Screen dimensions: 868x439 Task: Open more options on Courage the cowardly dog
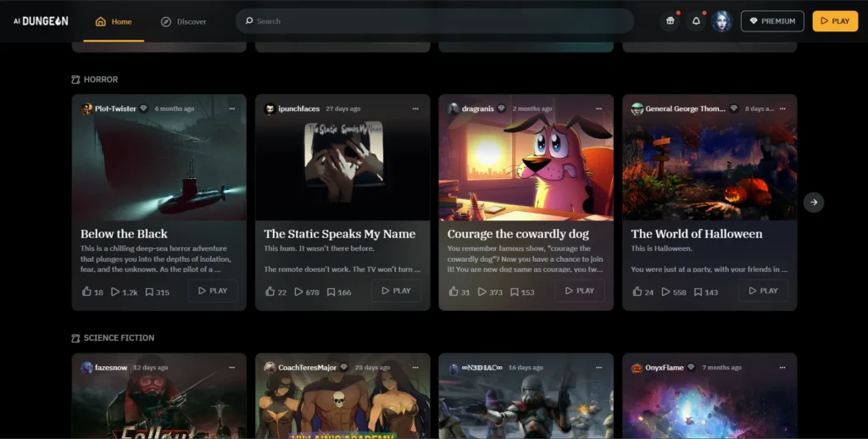(599, 108)
